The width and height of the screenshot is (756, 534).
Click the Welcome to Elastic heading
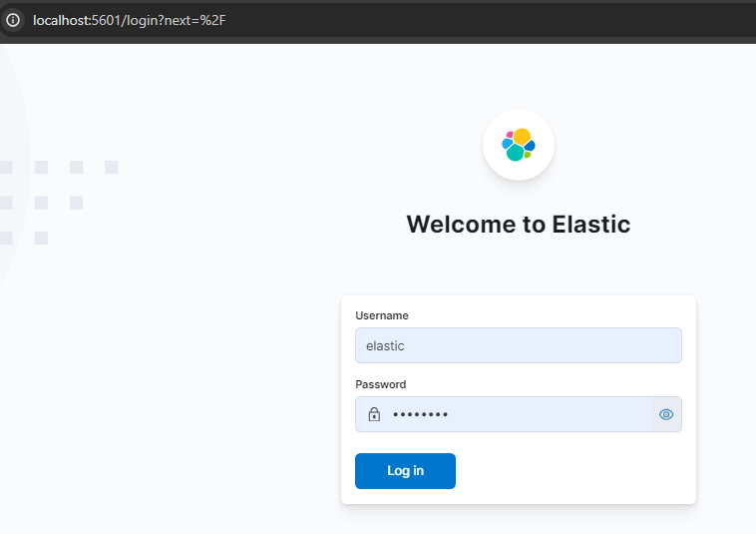[519, 225]
